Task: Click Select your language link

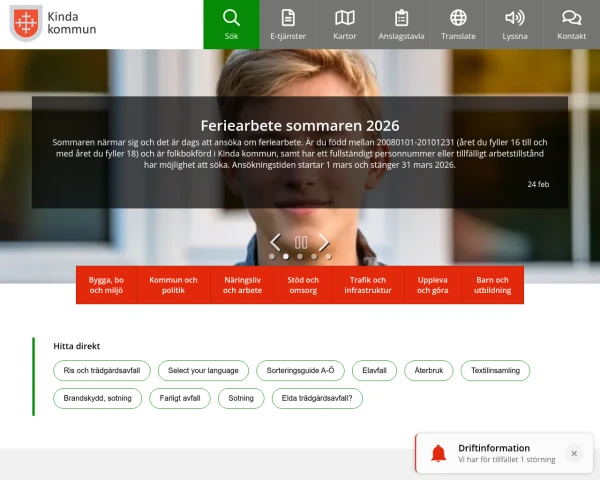Action: click(x=203, y=370)
